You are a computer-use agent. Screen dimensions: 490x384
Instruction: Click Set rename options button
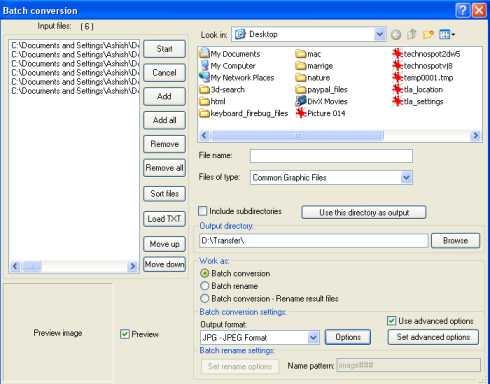(x=240, y=366)
